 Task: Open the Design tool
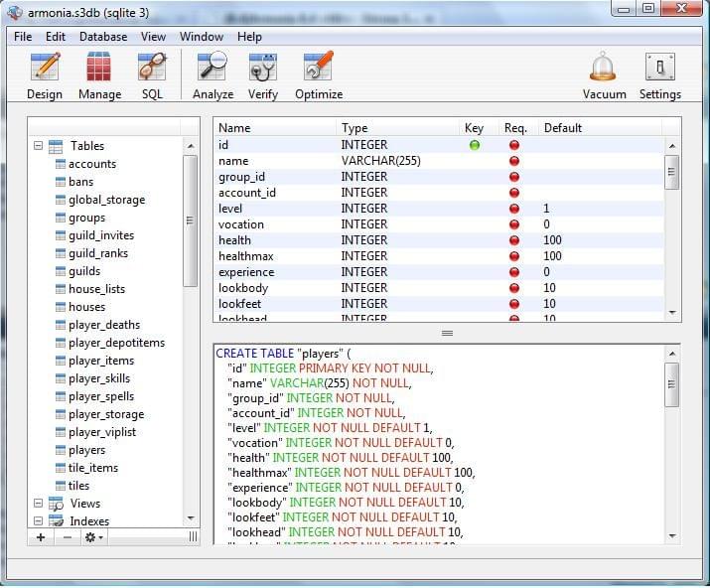(45, 75)
